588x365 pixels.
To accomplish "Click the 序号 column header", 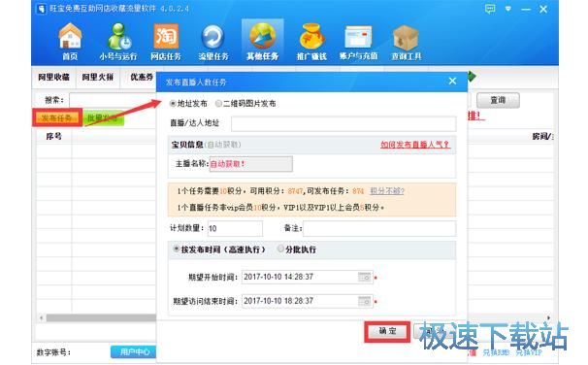I will [53, 136].
